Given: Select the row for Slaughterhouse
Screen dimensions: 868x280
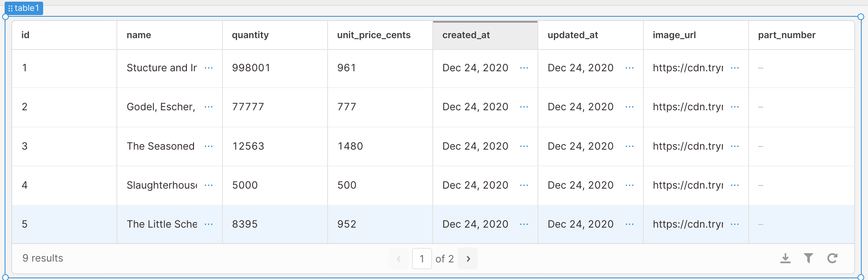Looking at the screenshot, I should 63,185.
